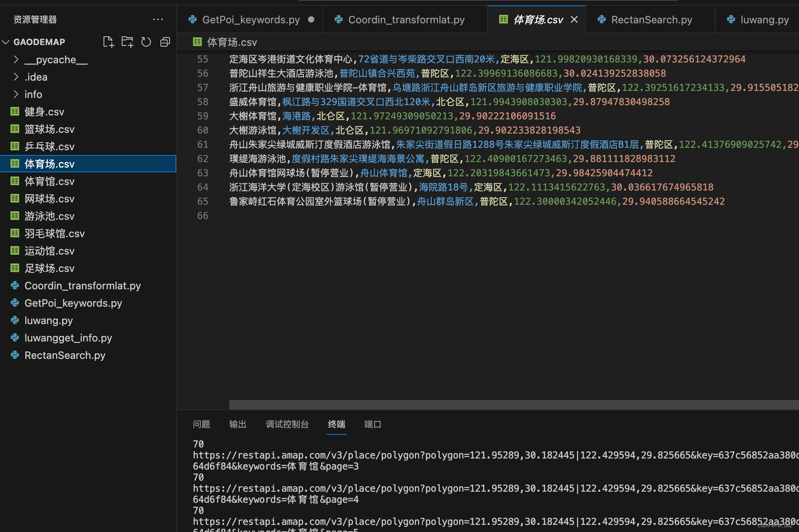Image resolution: width=799 pixels, height=532 pixels.
Task: Click the Python file icon for Coordin_transformlat.py
Action: [x=15, y=285]
